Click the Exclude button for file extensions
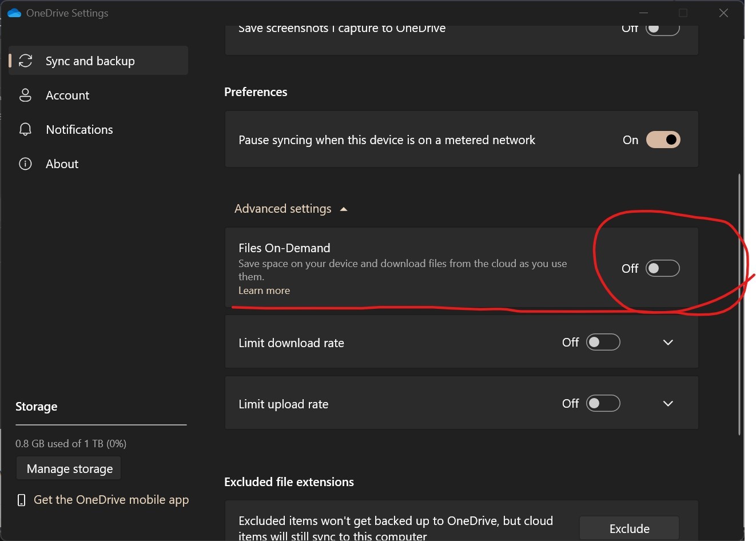The height and width of the screenshot is (541, 756). point(629,528)
